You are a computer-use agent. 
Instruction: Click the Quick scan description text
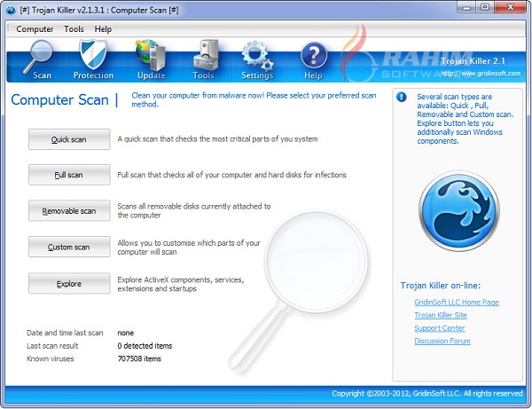[x=217, y=138]
